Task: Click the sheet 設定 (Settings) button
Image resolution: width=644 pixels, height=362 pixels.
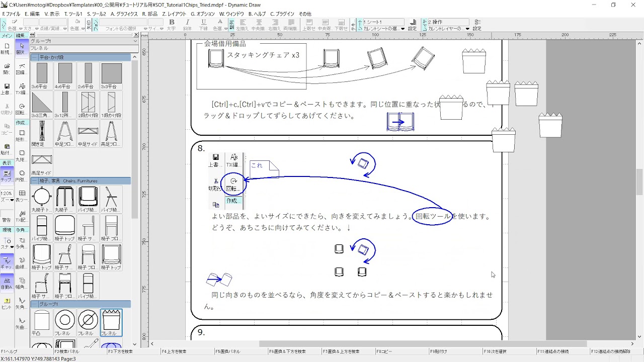Action: pyautogui.click(x=413, y=25)
